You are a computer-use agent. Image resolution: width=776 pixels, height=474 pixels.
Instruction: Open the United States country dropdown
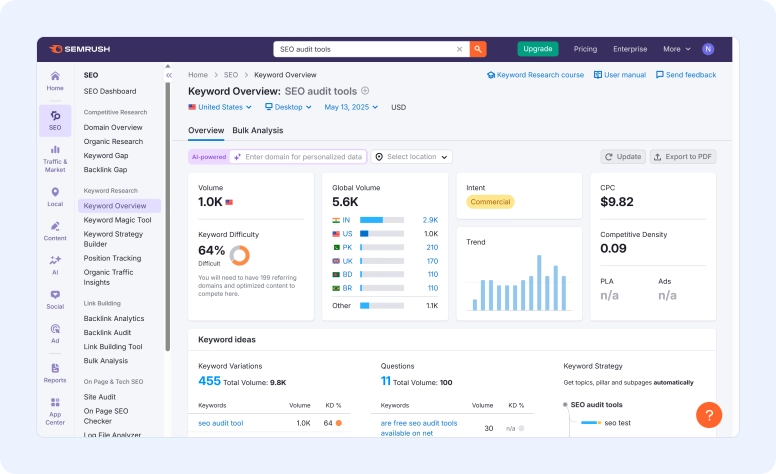[x=220, y=107]
